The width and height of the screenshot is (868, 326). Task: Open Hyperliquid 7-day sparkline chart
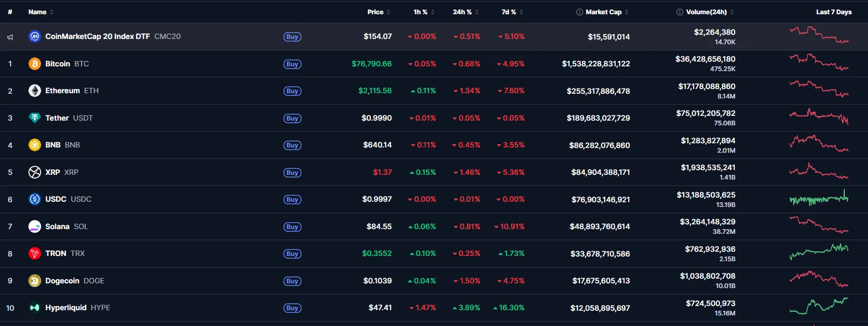819,306
